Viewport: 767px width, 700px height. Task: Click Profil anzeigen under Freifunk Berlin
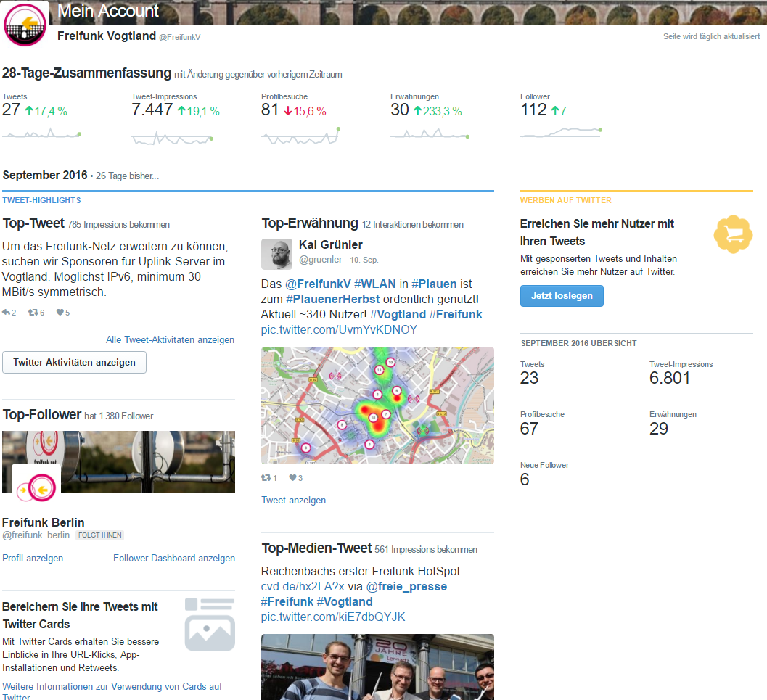[33, 558]
